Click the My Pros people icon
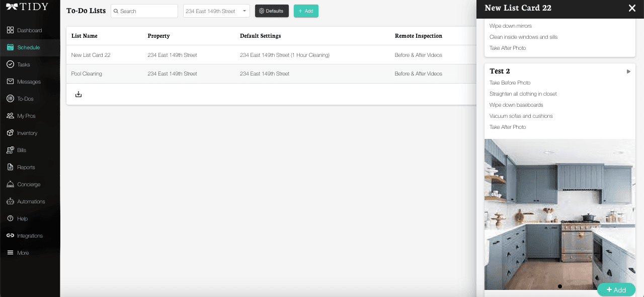The height and width of the screenshot is (297, 644). click(10, 116)
